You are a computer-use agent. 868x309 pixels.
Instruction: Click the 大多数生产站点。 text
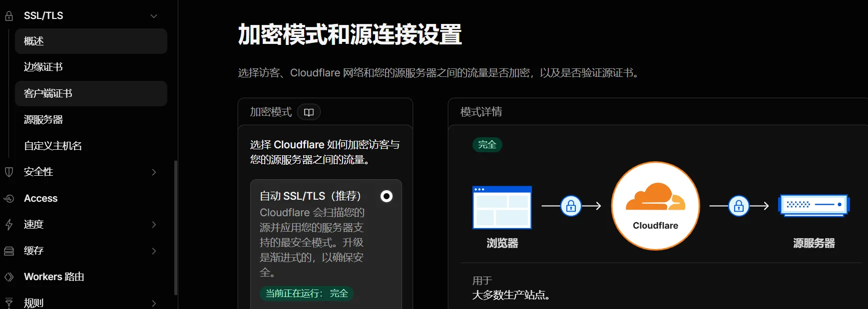511,295
